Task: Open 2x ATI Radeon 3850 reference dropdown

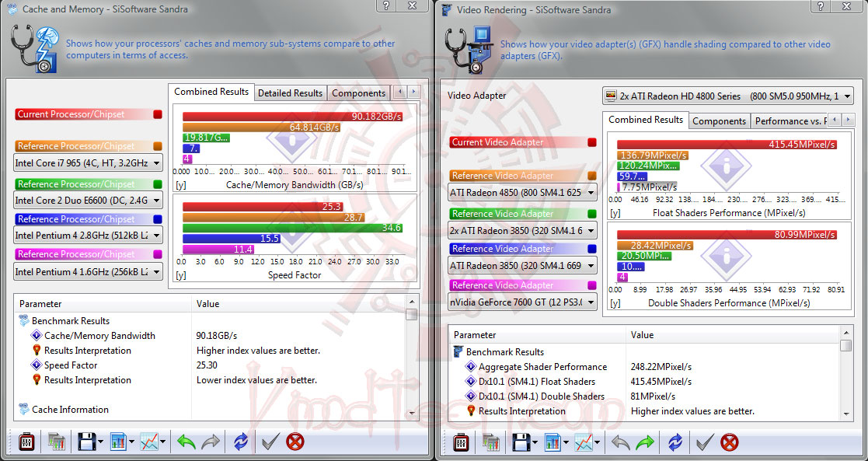Action: pyautogui.click(x=522, y=230)
